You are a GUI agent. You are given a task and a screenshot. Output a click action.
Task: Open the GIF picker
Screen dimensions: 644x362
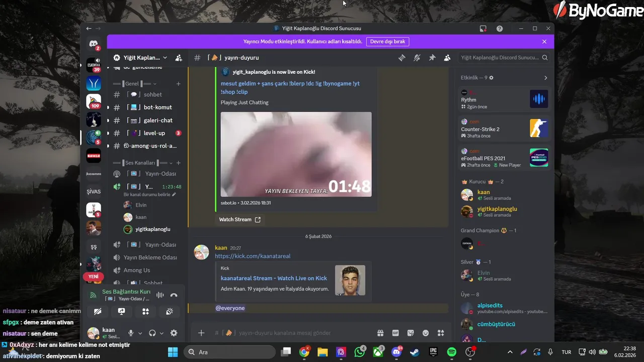[395, 333]
